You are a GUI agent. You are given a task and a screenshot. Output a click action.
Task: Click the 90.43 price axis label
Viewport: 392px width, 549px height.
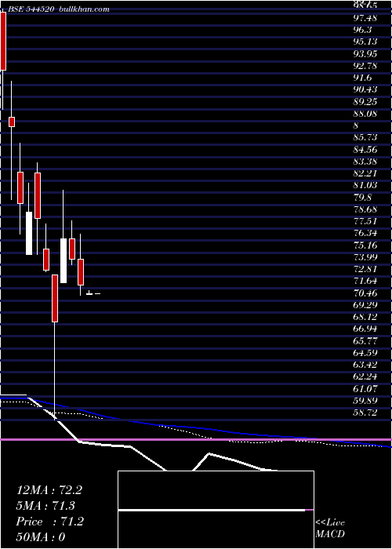(x=365, y=89)
